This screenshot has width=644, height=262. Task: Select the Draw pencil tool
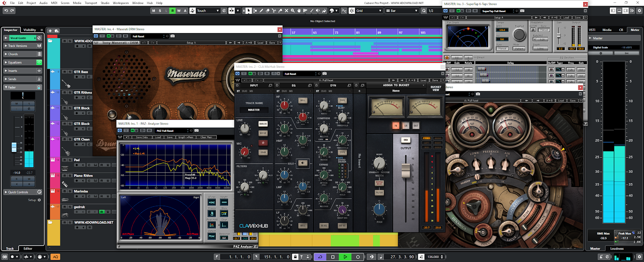(x=261, y=10)
